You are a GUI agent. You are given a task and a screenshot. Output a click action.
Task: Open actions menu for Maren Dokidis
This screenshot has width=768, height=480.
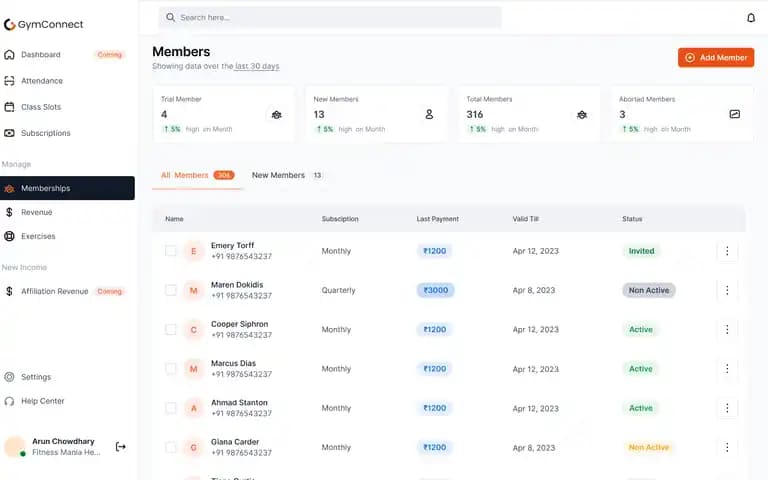[x=727, y=290]
